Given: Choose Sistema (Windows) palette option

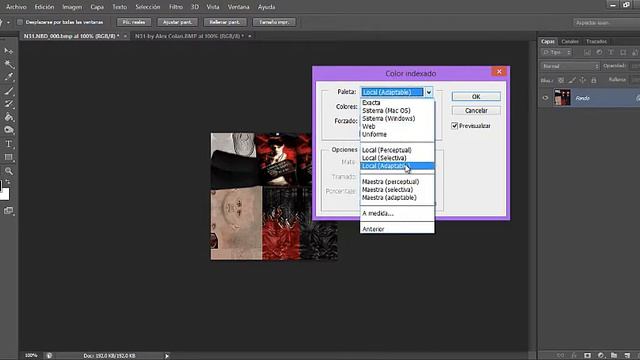Looking at the screenshot, I should 389,118.
